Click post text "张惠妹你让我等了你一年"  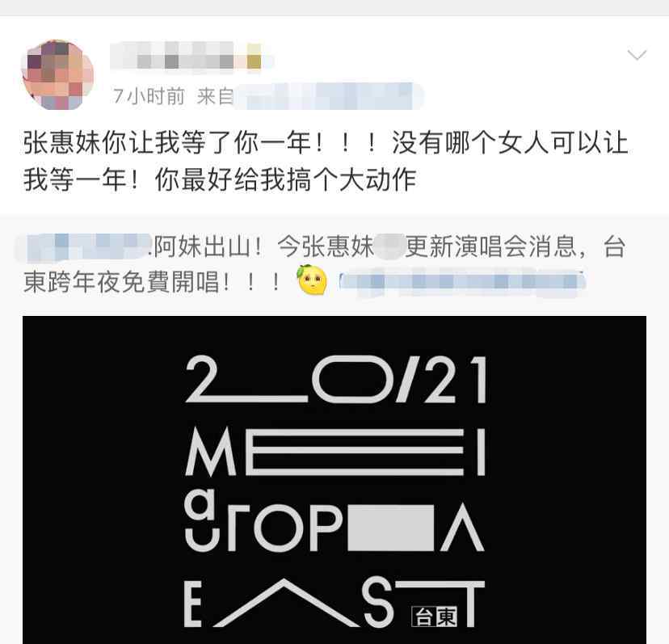point(166,142)
